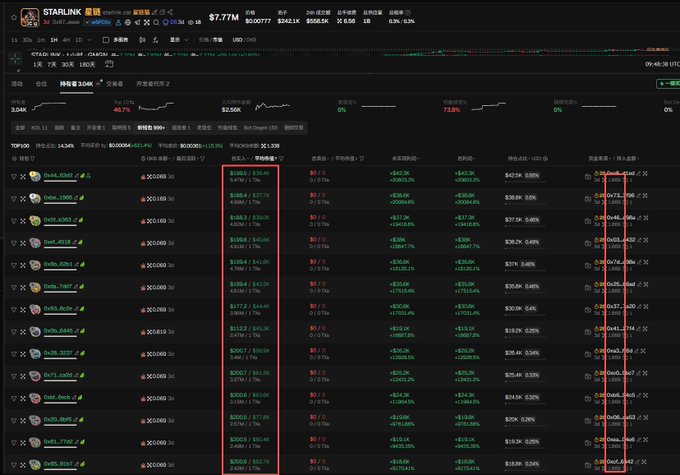Screen dimensions: 680x475
Task: Open the 总卖出 column filter funnel
Action: (x=362, y=159)
